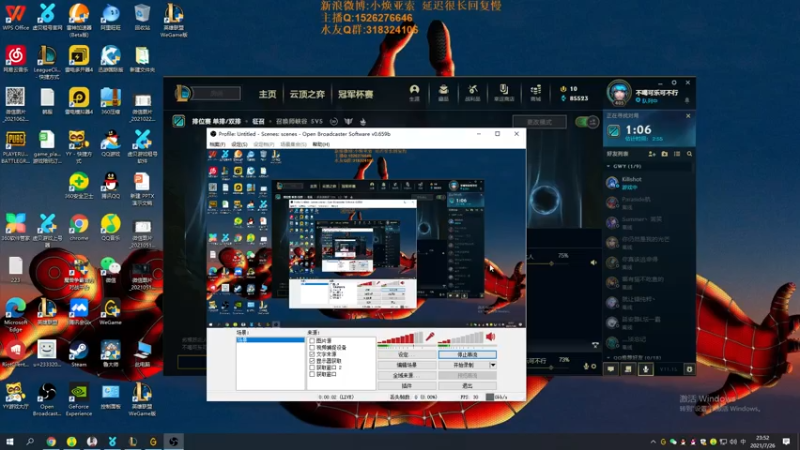The height and width of the screenshot is (450, 800).
Task: Switch to League client home tab 主页
Action: tap(267, 94)
